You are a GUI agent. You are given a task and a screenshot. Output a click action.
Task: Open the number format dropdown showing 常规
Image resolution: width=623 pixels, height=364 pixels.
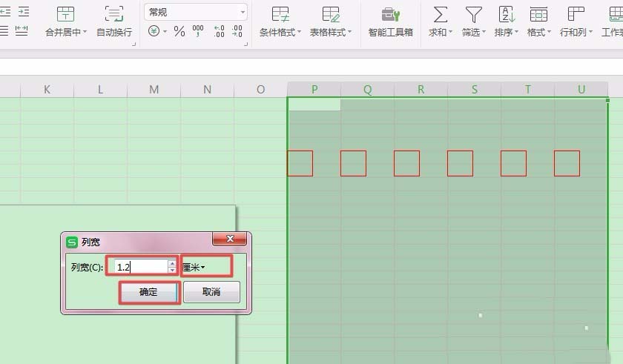[x=195, y=12]
